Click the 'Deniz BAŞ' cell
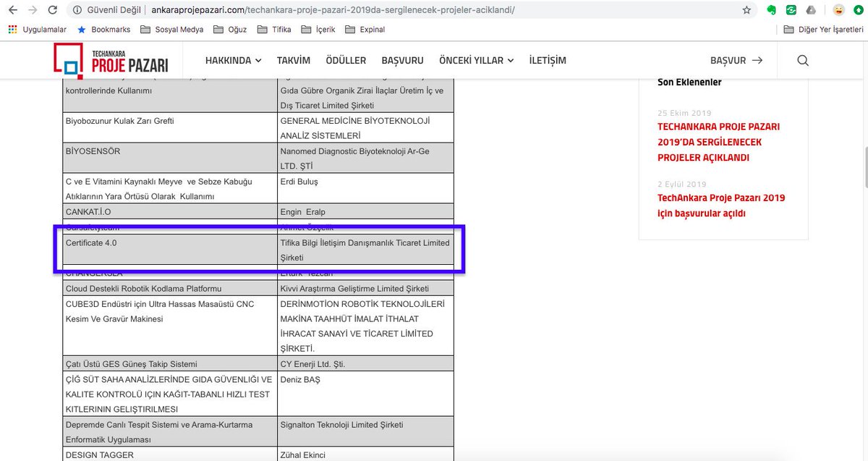Image resolution: width=868 pixels, height=461 pixels. [365, 394]
